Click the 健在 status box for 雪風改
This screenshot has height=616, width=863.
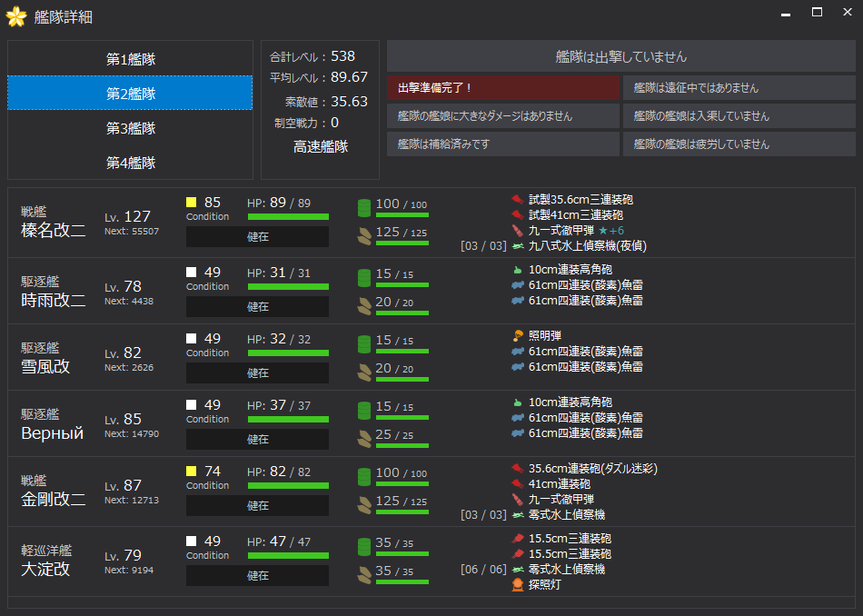257,373
